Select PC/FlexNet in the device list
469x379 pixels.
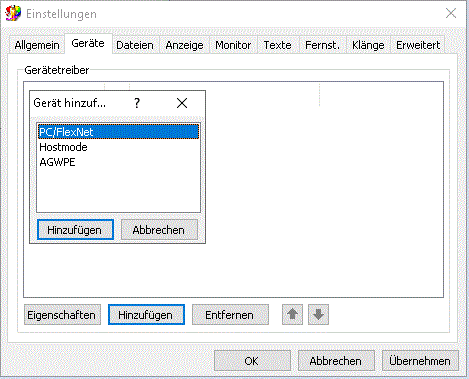point(118,132)
